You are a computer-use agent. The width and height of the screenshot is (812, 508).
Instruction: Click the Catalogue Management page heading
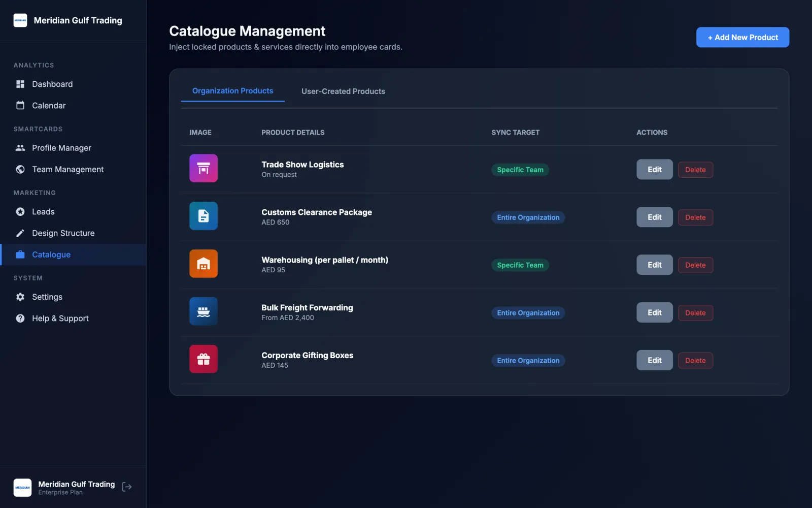pyautogui.click(x=247, y=31)
